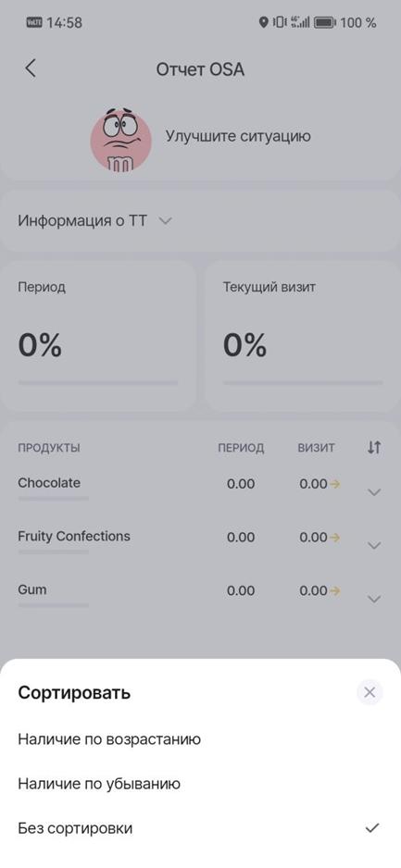
Task: Expand the Chocolate row chevron
Action: pos(374,492)
